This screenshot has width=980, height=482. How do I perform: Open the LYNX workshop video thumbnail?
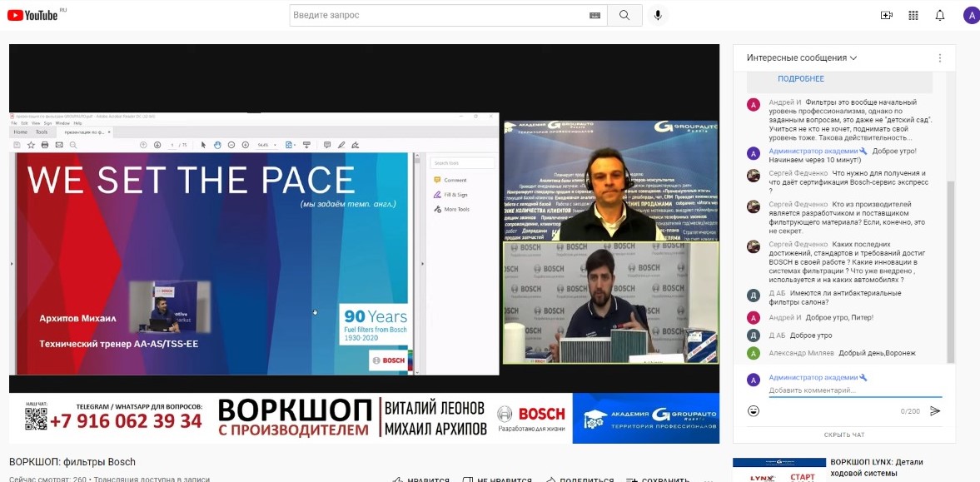[779, 470]
